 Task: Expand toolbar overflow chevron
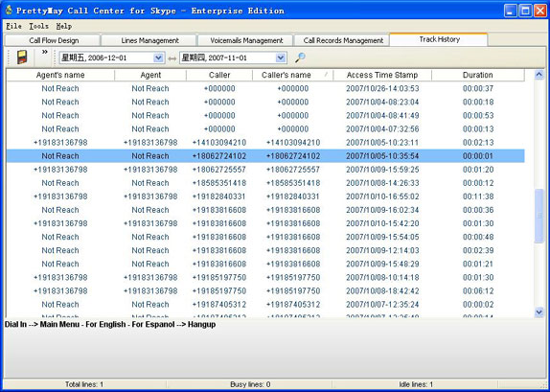tap(44, 52)
